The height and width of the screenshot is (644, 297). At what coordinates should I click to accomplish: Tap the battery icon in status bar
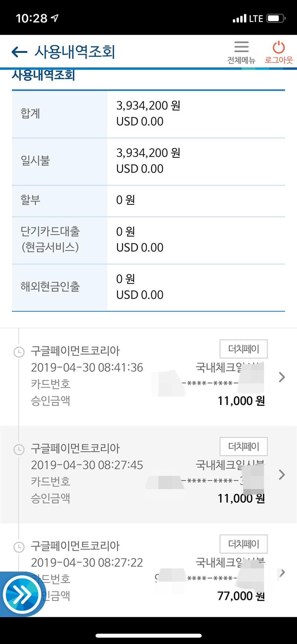[x=276, y=19]
